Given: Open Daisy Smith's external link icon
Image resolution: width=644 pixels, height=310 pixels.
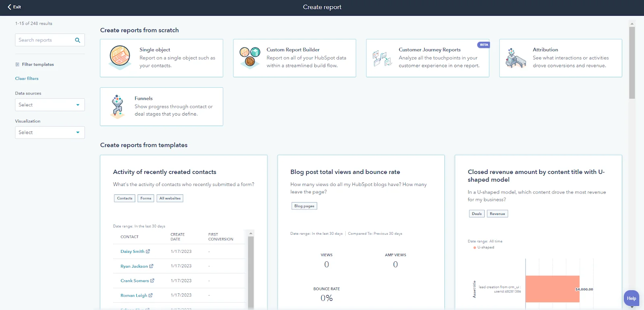Looking at the screenshot, I should [148, 251].
